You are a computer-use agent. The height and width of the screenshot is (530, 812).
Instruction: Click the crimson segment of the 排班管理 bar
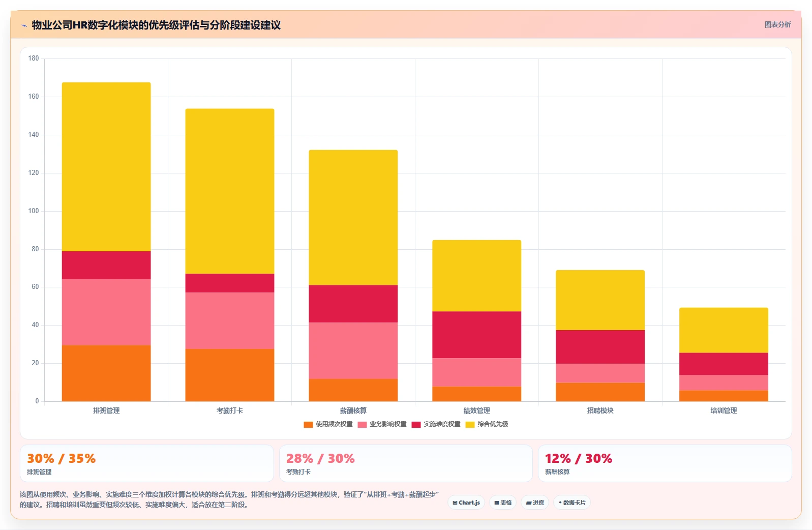click(106, 265)
